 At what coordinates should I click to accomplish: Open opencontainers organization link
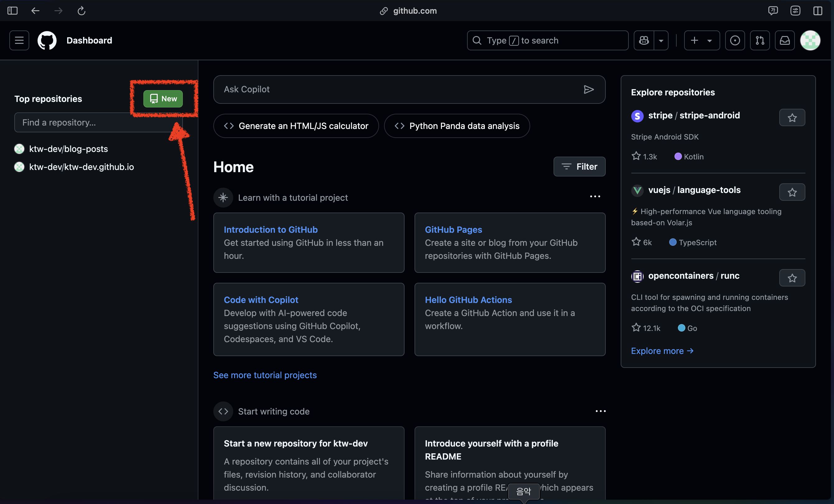tap(681, 276)
